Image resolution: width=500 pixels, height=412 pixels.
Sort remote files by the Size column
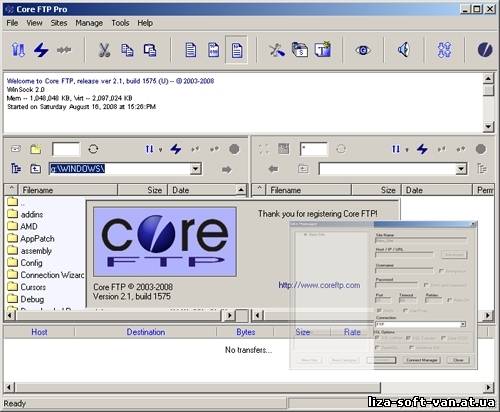coord(376,190)
